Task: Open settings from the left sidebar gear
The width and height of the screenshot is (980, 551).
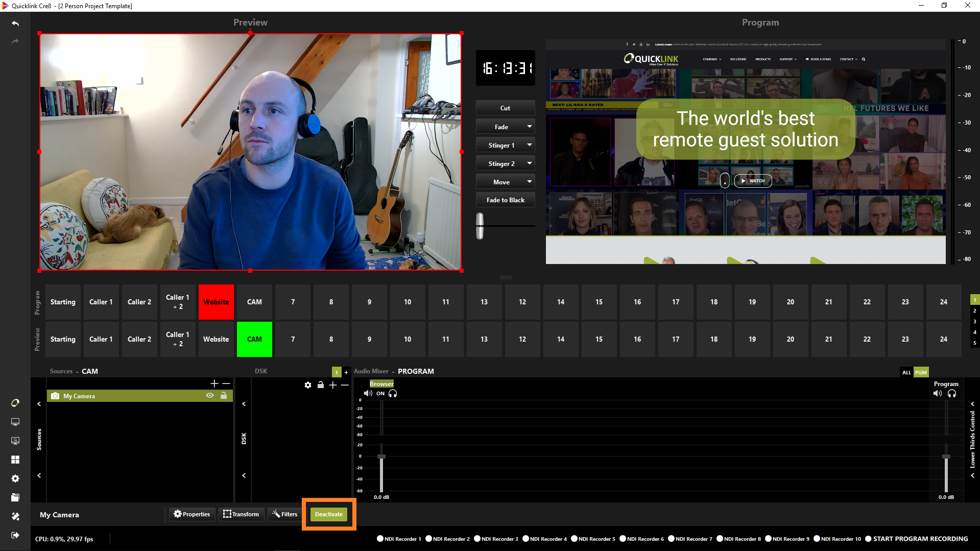Action: point(15,478)
